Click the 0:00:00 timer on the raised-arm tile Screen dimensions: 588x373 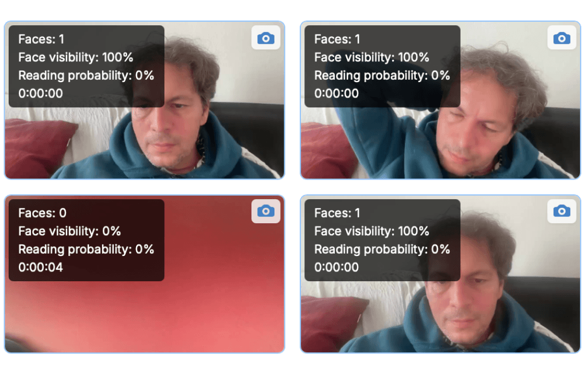[336, 93]
